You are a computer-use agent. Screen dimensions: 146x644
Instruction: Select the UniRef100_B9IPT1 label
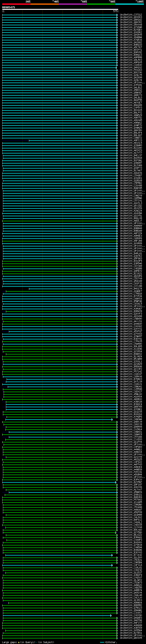131,50
